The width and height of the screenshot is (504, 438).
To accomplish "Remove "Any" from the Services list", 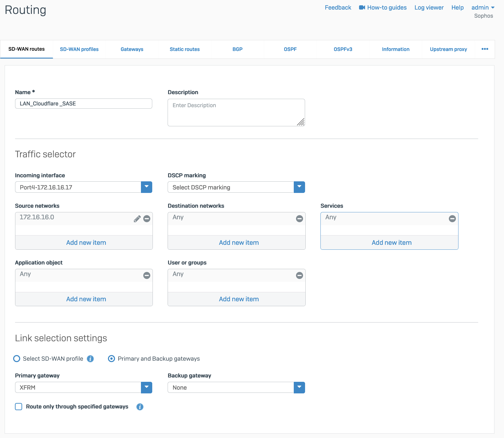I will pos(452,219).
